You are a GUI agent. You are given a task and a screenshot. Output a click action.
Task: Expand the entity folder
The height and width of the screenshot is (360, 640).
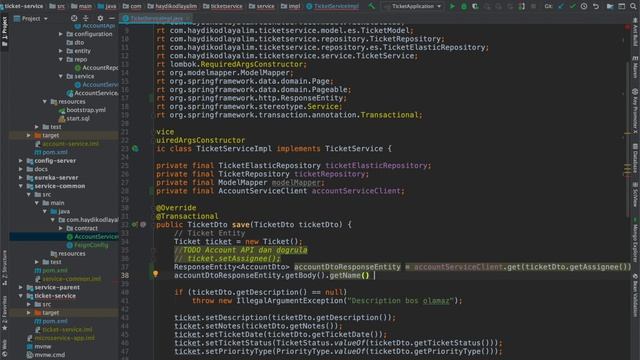61,51
